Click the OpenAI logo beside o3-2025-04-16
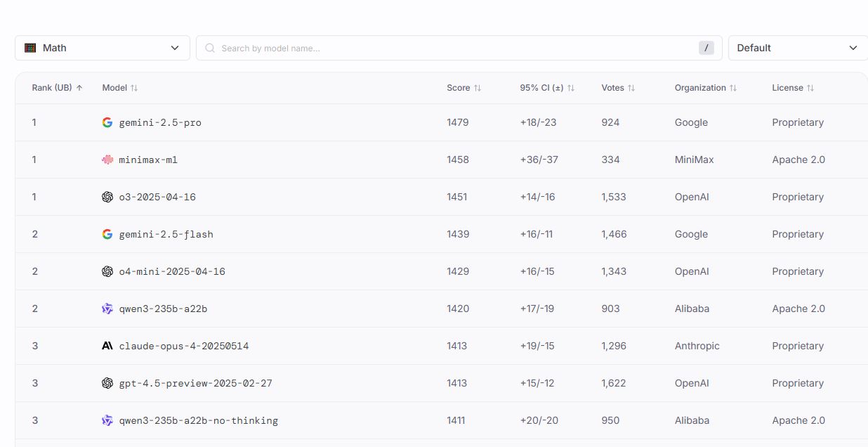This screenshot has width=868, height=447. point(107,197)
